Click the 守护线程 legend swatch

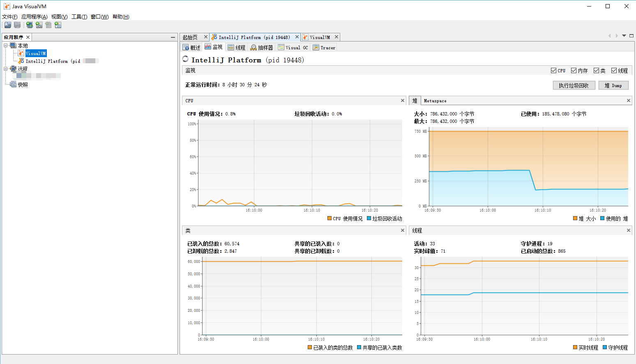(x=605, y=348)
